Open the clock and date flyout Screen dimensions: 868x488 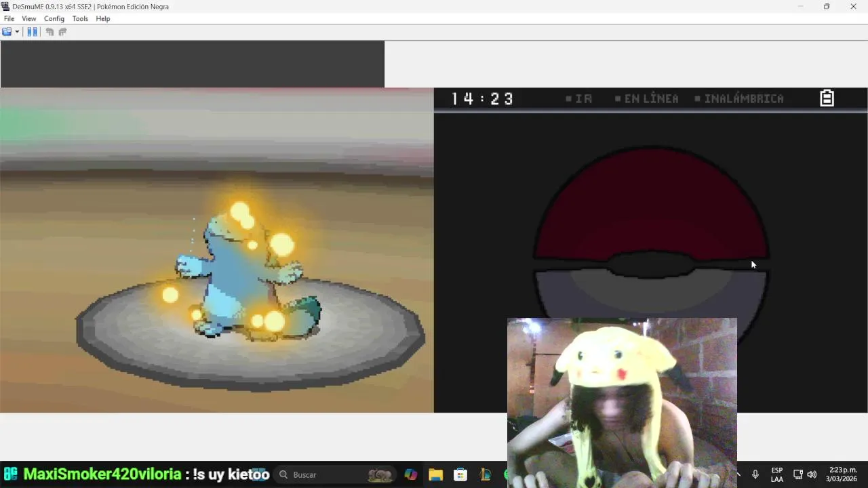pyautogui.click(x=842, y=474)
